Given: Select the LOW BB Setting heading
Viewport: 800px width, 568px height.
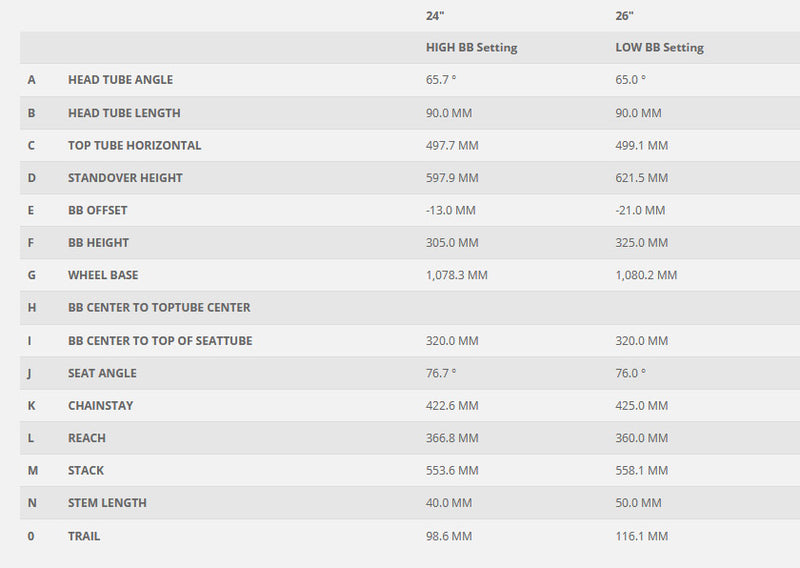Looking at the screenshot, I should pyautogui.click(x=659, y=48).
